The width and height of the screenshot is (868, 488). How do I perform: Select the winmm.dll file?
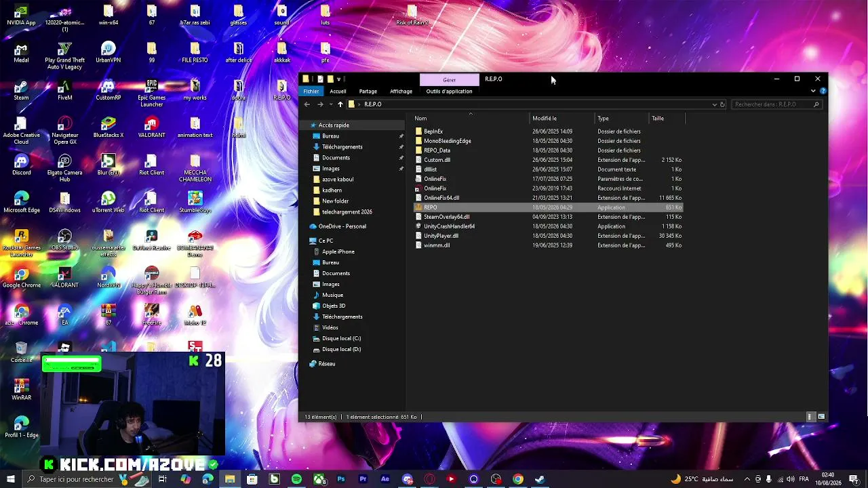[437, 245]
